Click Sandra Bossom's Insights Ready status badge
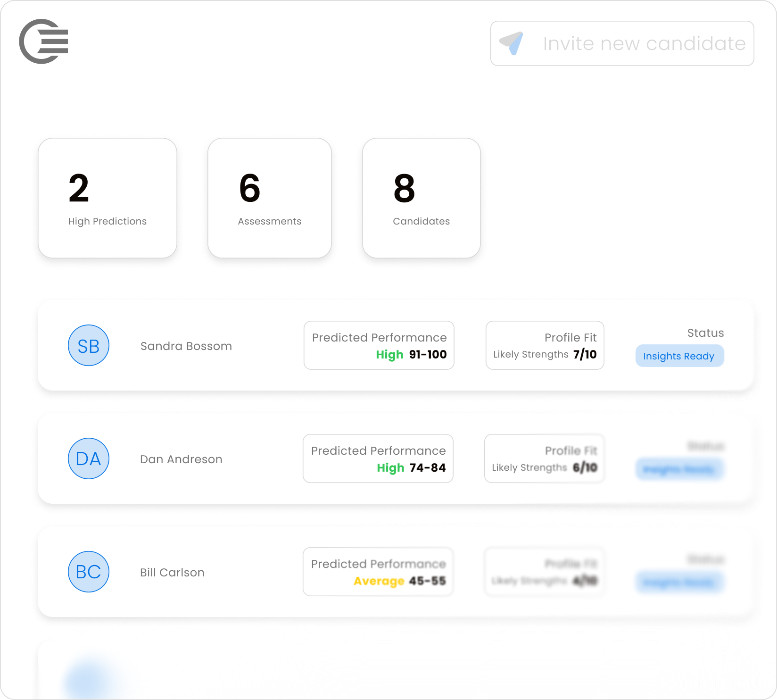 click(x=679, y=356)
